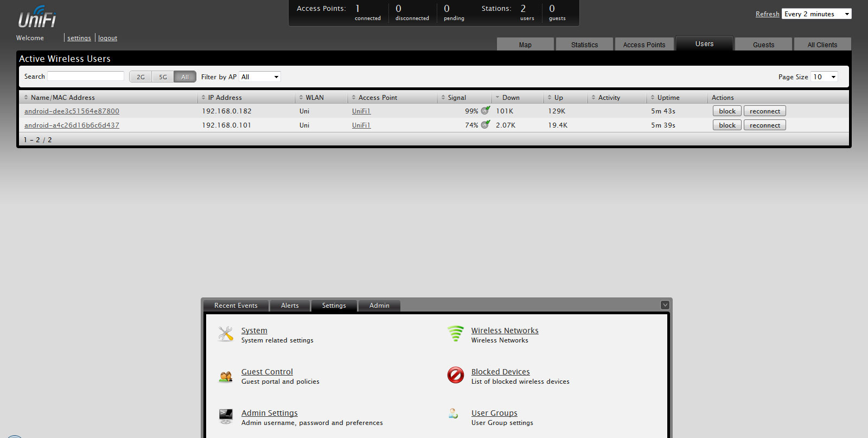Screen dimensions: 868x438
Task: Click uptime value 5m 39s
Action: tap(663, 125)
